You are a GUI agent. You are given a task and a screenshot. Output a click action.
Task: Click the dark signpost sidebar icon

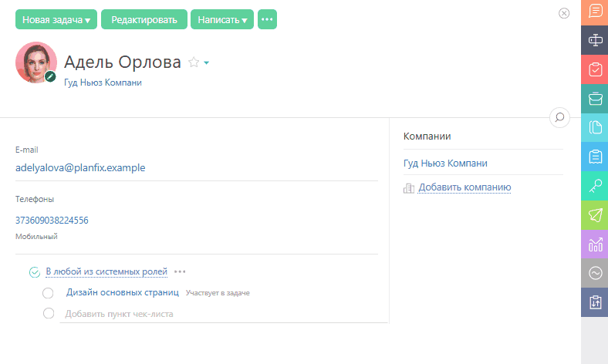click(594, 40)
